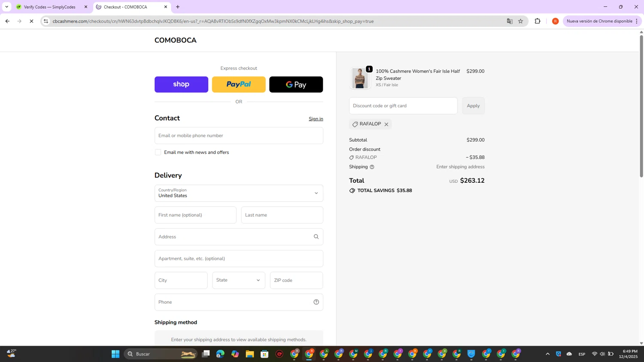Click the taskbar Buscar search box

(x=161, y=354)
